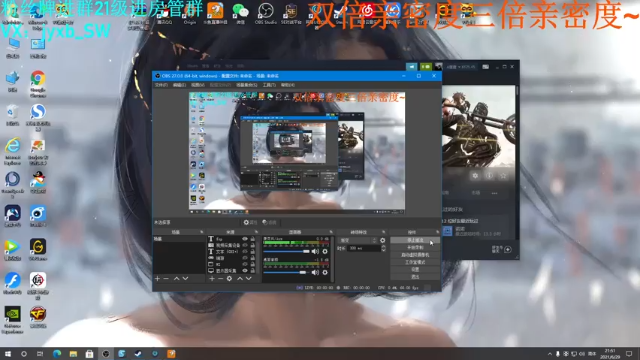Toggle visibility of the Text (GDI+) source
Viewport: 640px width, 360px height.
pos(245,251)
